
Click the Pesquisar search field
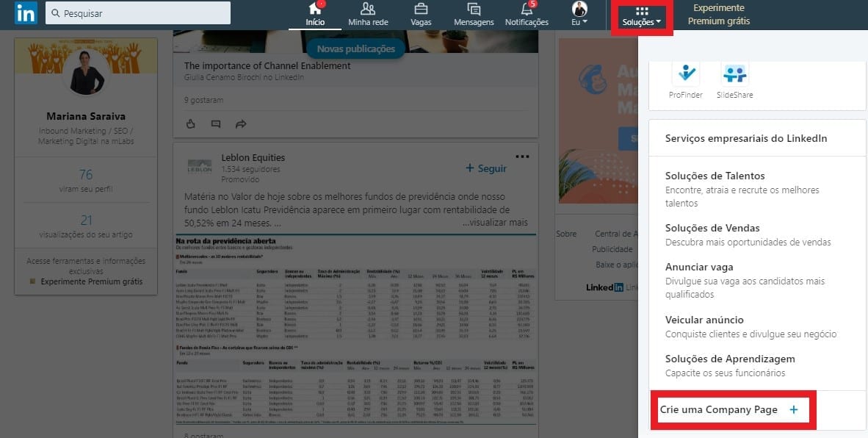pyautogui.click(x=138, y=12)
